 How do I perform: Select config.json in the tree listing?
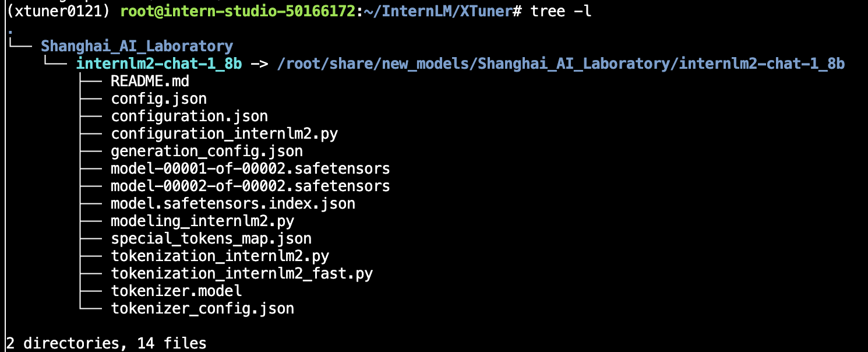(x=158, y=98)
